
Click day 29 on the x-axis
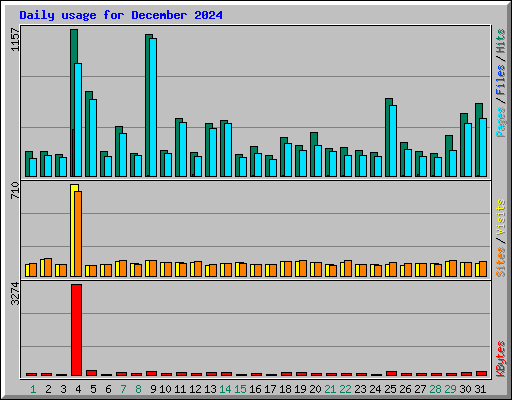click(450, 389)
